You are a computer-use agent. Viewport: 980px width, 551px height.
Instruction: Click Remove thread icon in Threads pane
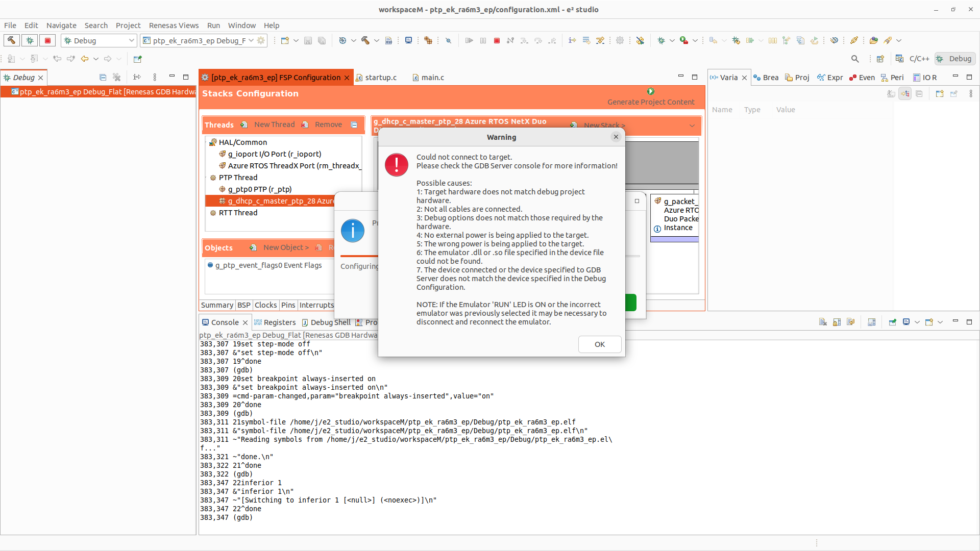tap(305, 124)
